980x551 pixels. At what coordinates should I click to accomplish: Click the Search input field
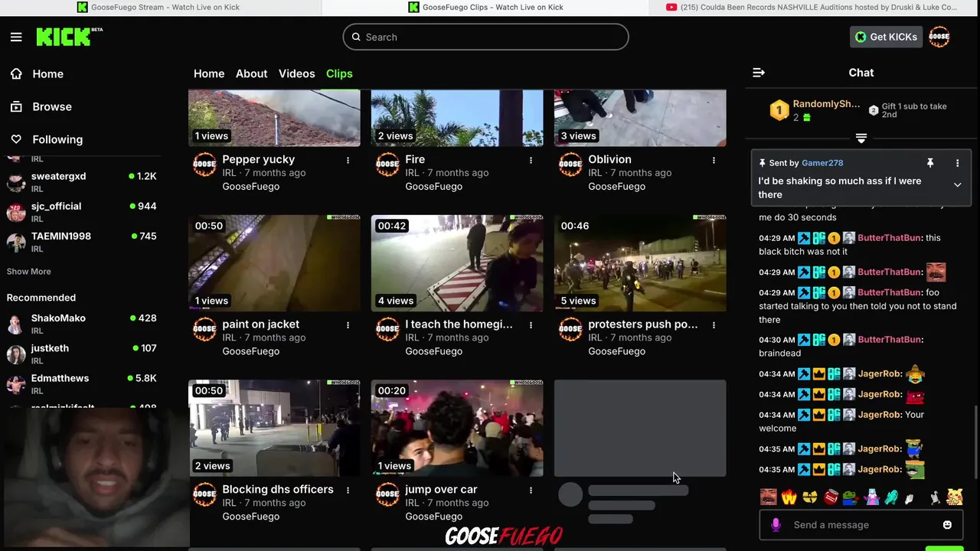[485, 37]
